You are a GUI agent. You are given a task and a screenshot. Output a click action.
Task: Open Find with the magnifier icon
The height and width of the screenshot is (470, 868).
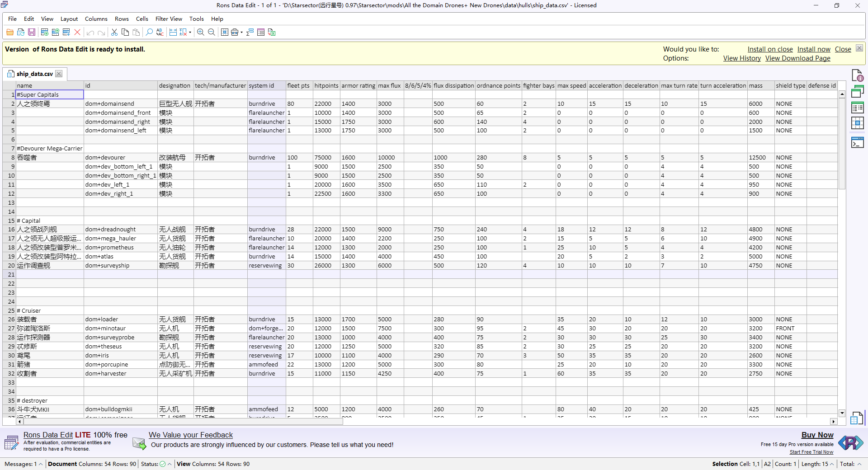coord(149,32)
